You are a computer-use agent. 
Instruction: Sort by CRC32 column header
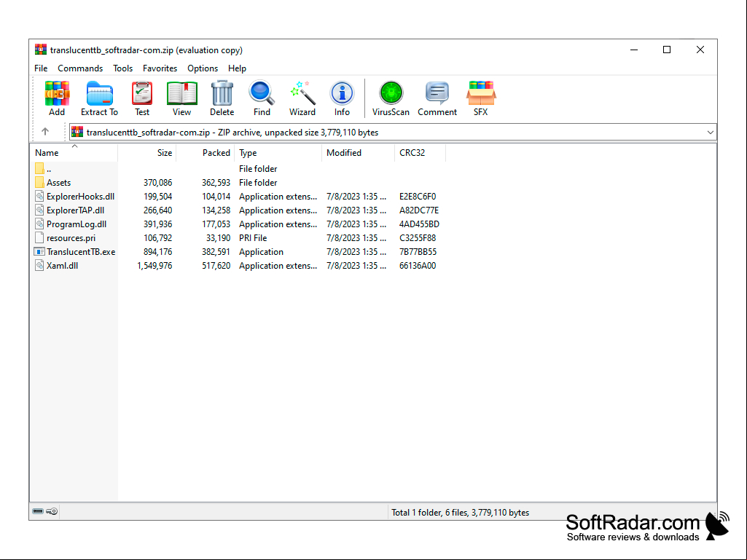click(421, 153)
